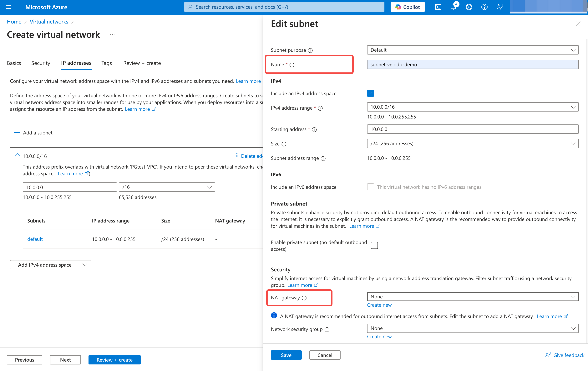Screen dimensions: 588x371
Task: Open the Azure portal hamburger menu
Action: click(8, 7)
